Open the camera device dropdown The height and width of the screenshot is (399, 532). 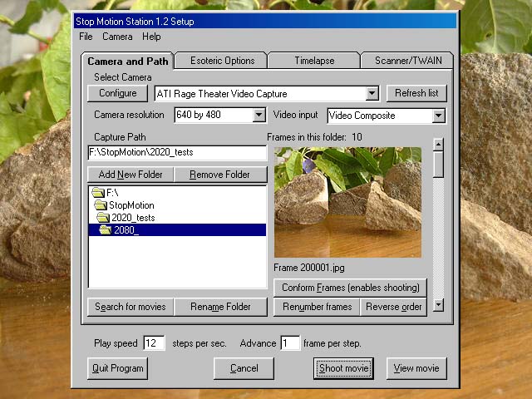tap(372, 94)
